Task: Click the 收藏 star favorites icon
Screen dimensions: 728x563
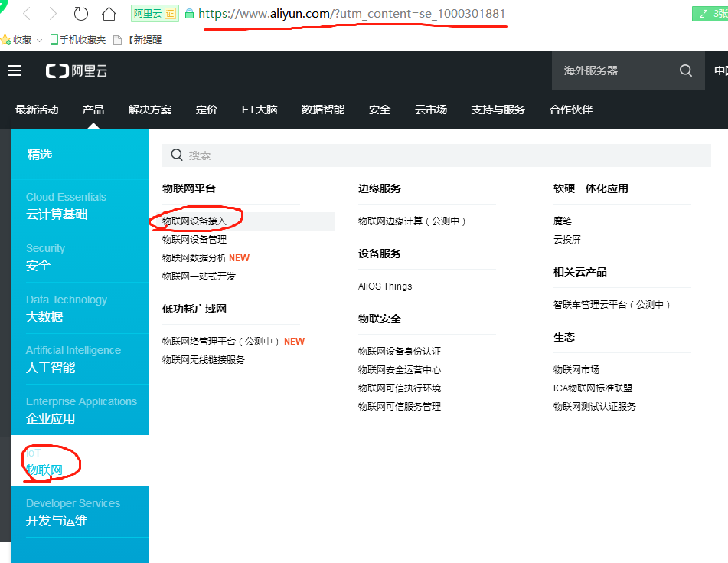Action: click(5, 40)
